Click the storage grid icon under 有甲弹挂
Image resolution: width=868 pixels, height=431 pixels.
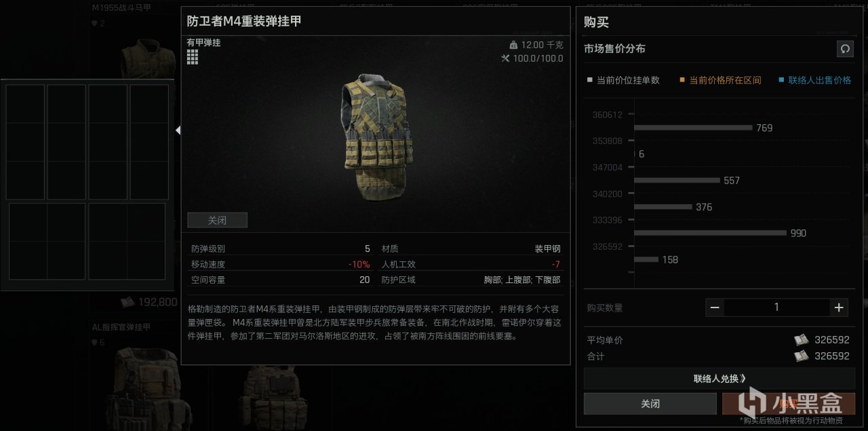point(193,56)
